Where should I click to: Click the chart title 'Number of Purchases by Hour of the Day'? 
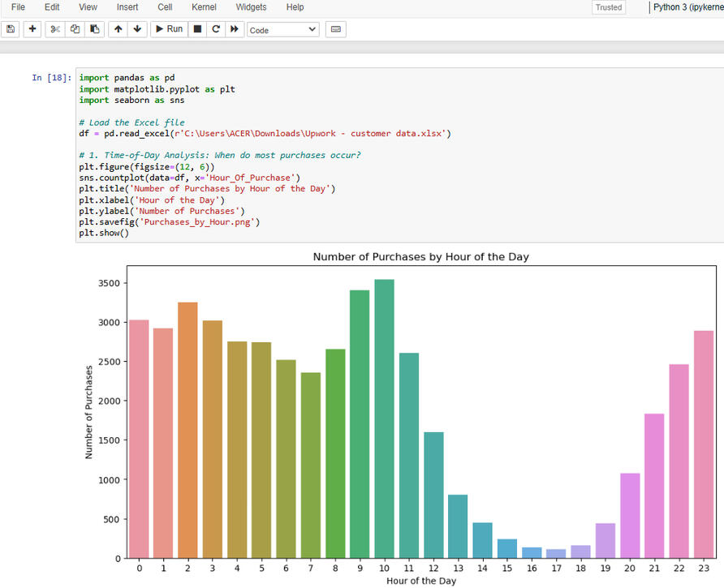point(420,257)
